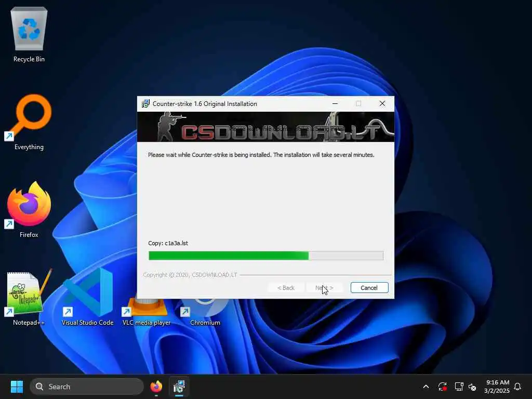The image size is (532, 399).
Task: Click the 'Please wait while Counter-strike' message
Action: pos(261,155)
